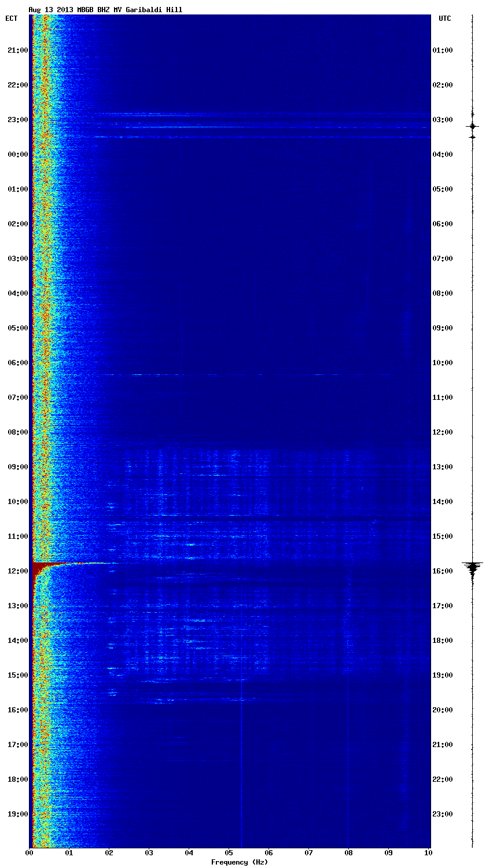Pick the 11:00 label on the UTC axis
This screenshot has height=868, width=493.
443,398
